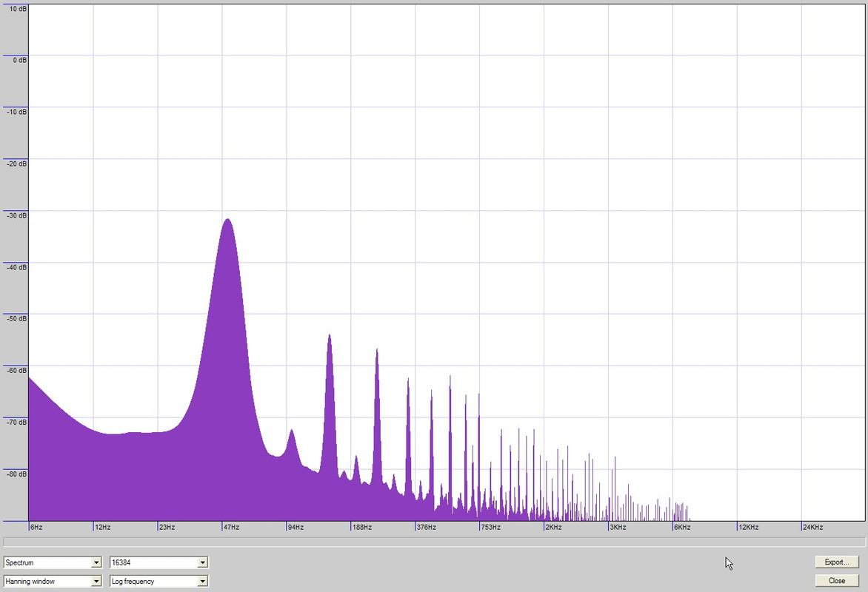Click the 376Hz frequency axis label
The width and height of the screenshot is (868, 592).
[427, 528]
